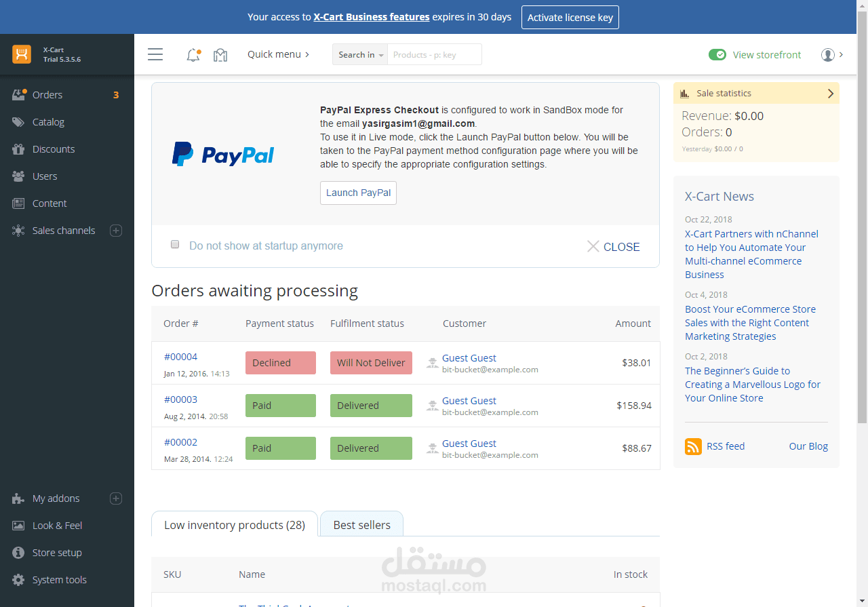Screen dimensions: 868x607
Task: Toggle the View storefront switch
Action: pos(717,55)
